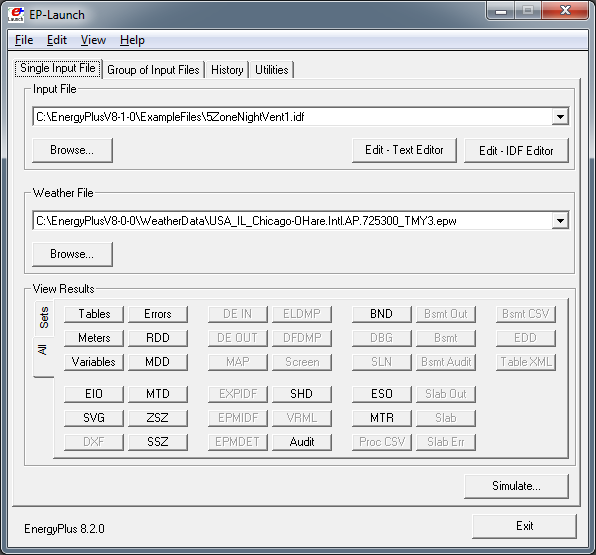This screenshot has height=555, width=596.
Task: View the Tables results
Action: click(94, 314)
